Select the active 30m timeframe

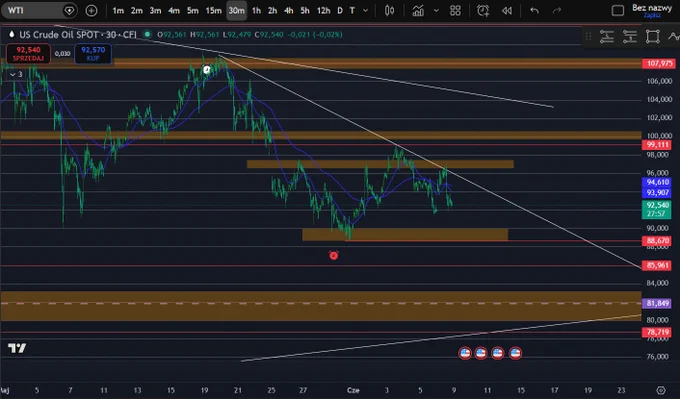click(236, 10)
